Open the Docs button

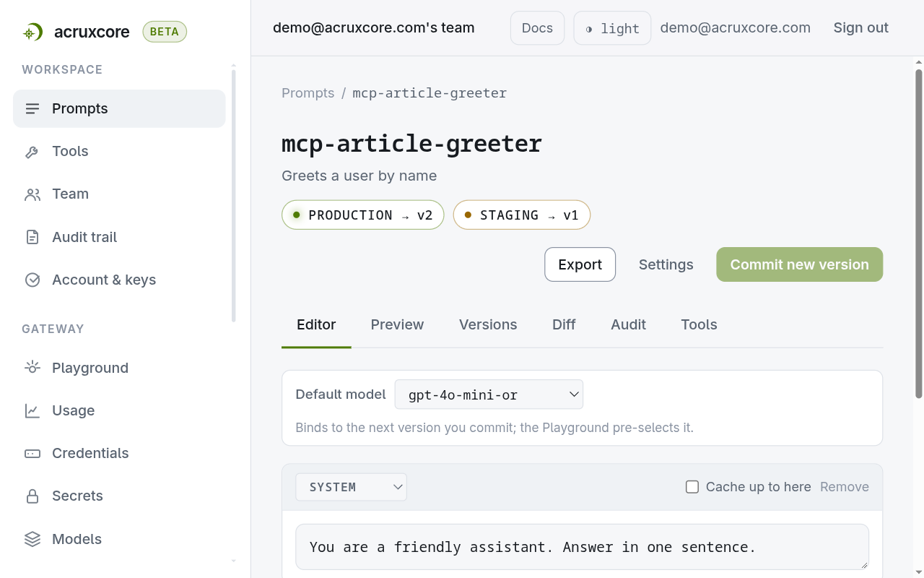(537, 28)
